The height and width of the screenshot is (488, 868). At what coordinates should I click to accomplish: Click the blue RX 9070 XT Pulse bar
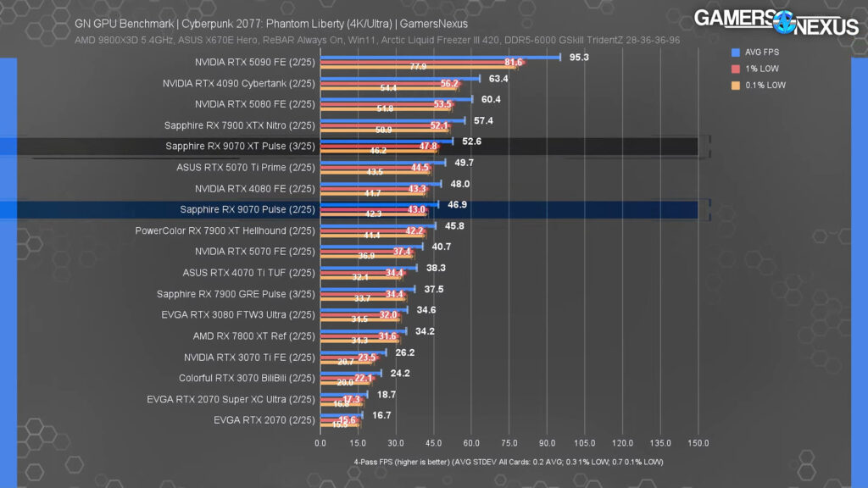tap(387, 141)
